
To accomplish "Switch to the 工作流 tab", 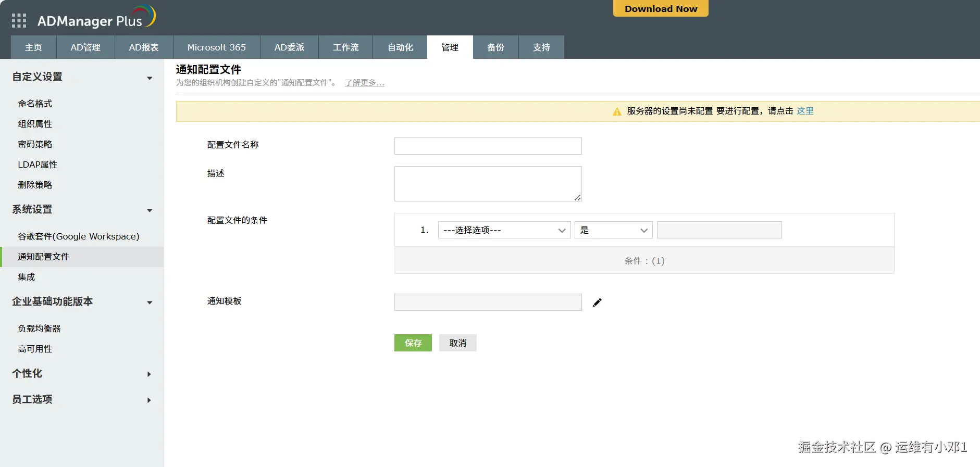I will pos(345,47).
